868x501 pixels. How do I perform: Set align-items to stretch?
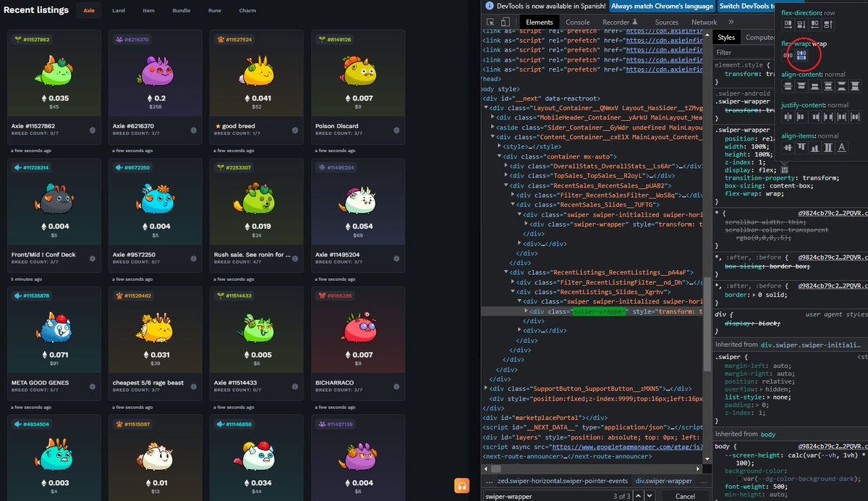(827, 148)
